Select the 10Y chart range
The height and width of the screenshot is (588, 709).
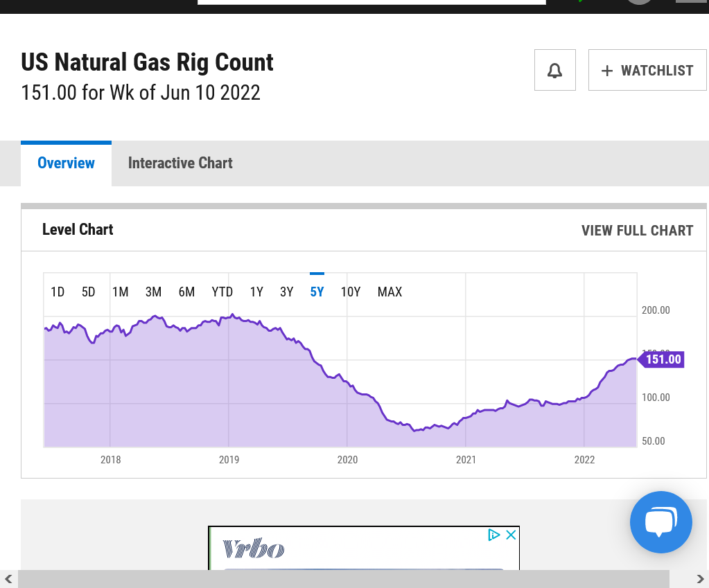pyautogui.click(x=351, y=292)
